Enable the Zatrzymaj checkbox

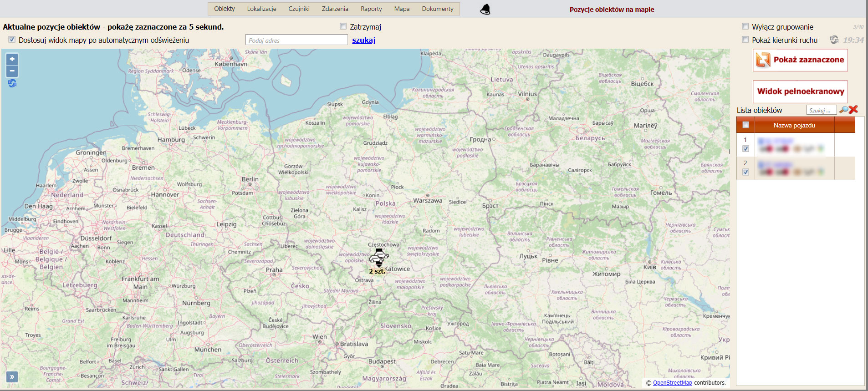(x=343, y=26)
